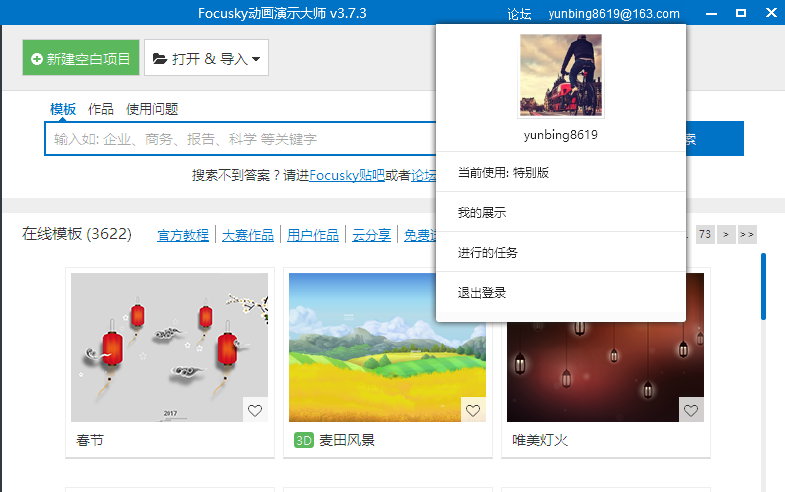Open the 论坛 link in the title bar
This screenshot has height=492, width=785.
(519, 14)
